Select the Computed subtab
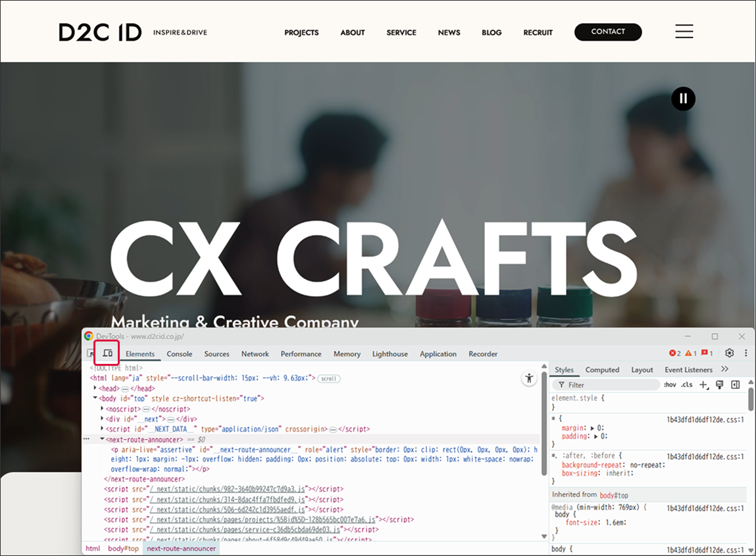Image resolution: width=756 pixels, height=556 pixels. [x=602, y=370]
